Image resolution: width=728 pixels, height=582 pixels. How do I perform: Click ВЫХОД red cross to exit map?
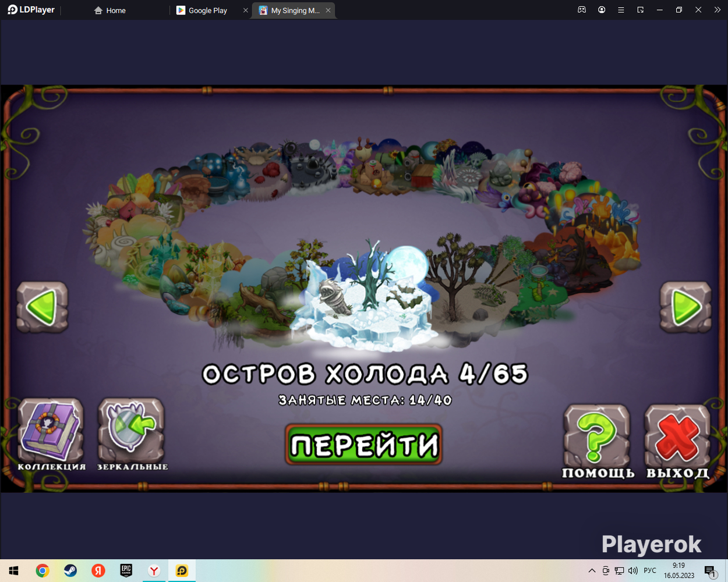click(x=678, y=442)
